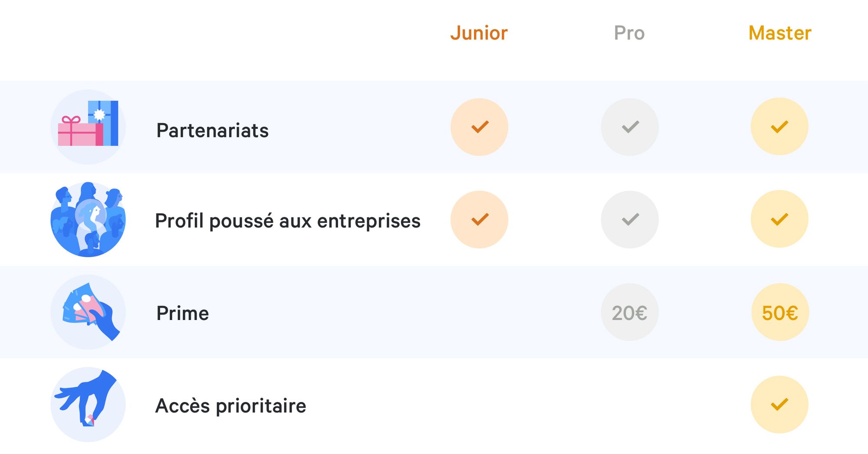Open the Pro column header

point(629,33)
